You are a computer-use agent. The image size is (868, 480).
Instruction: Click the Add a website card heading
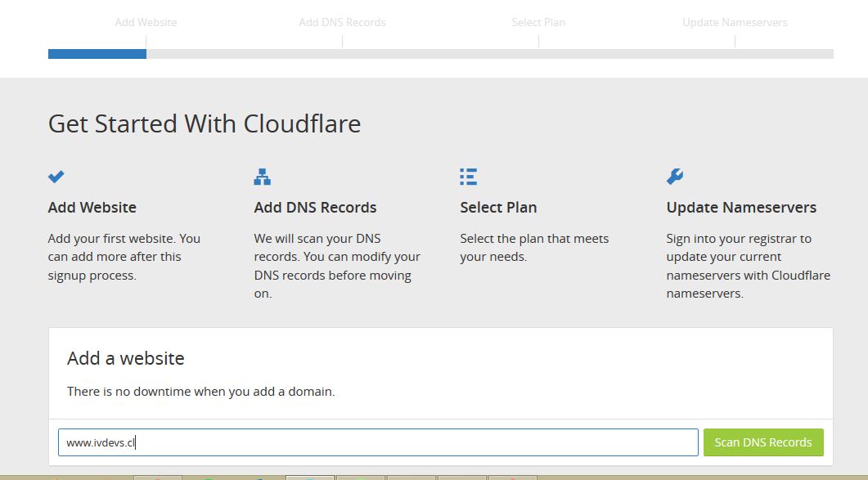pyautogui.click(x=126, y=358)
